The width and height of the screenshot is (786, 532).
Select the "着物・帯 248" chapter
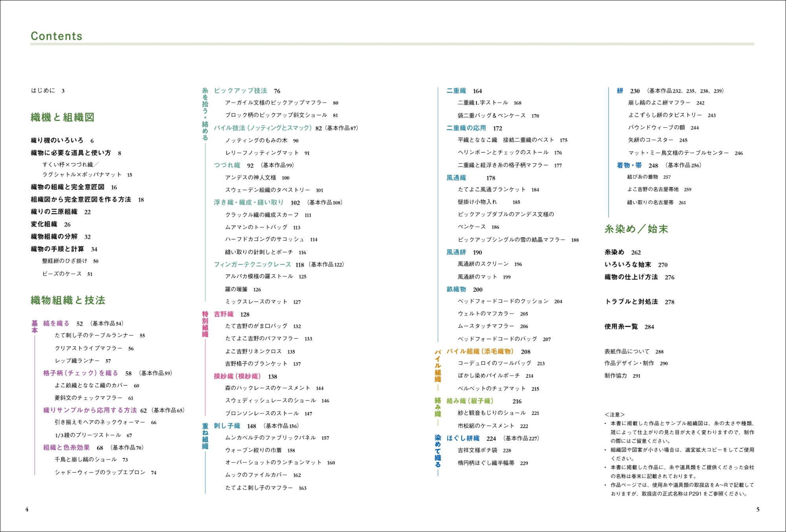click(637, 165)
